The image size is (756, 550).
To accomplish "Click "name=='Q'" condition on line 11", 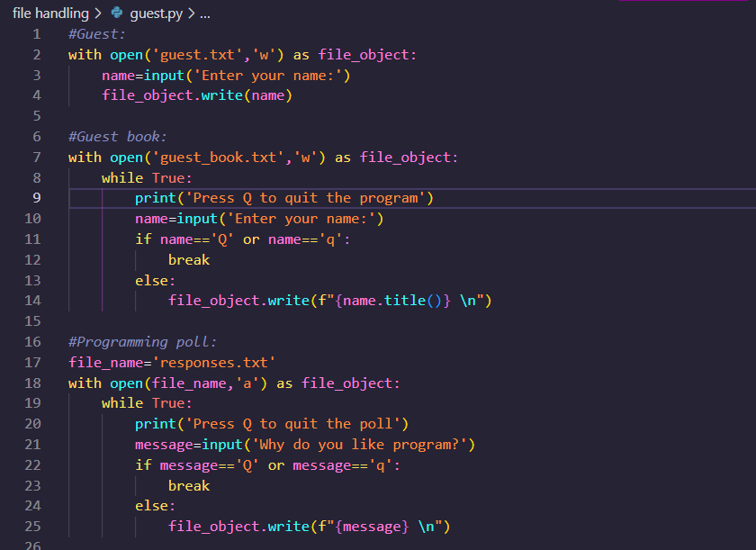I will [x=197, y=239].
